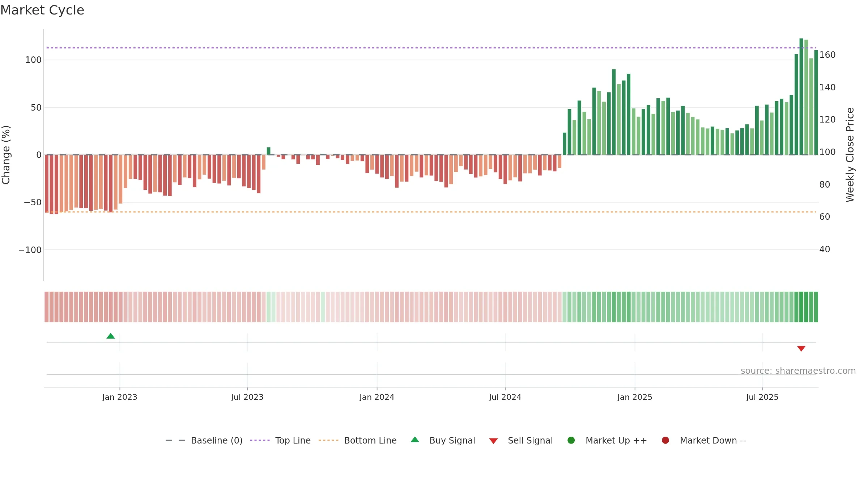Click the Weekly Close Price axis title

(x=850, y=155)
